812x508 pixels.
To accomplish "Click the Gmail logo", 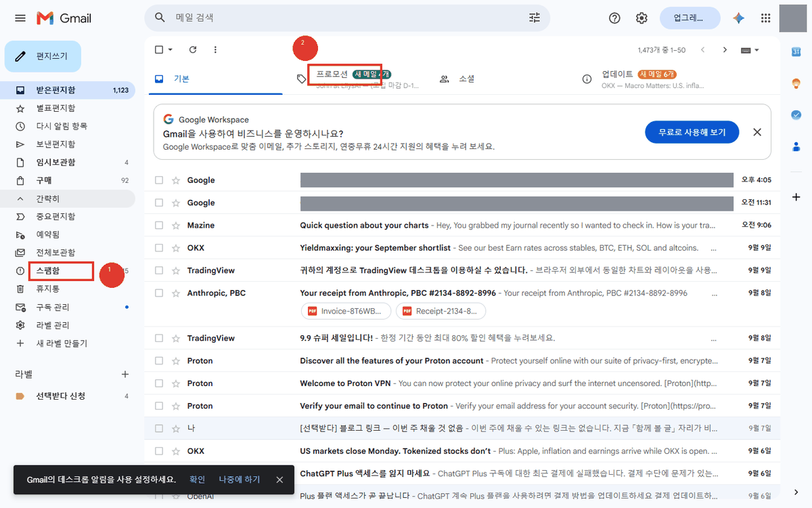I will (64, 18).
